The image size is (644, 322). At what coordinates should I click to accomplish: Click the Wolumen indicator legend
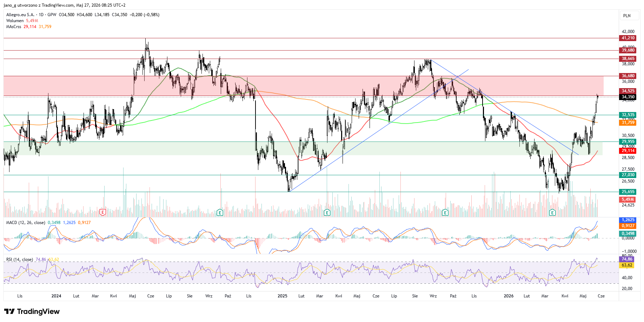(x=15, y=21)
